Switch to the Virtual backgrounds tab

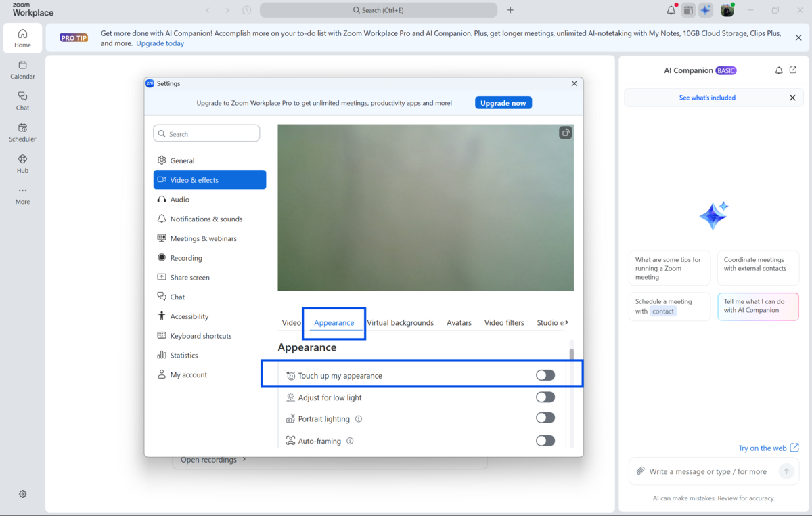click(400, 323)
